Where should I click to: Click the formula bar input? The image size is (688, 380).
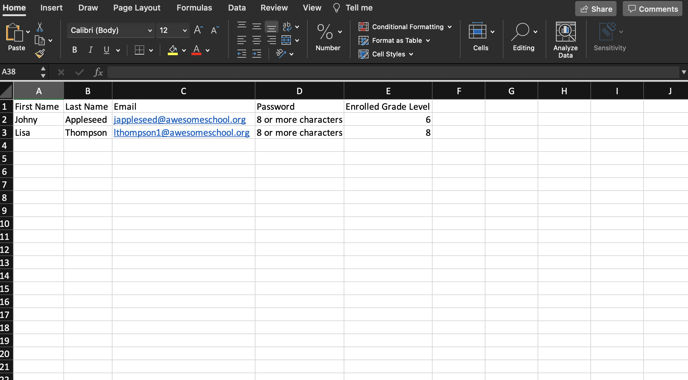pos(393,72)
